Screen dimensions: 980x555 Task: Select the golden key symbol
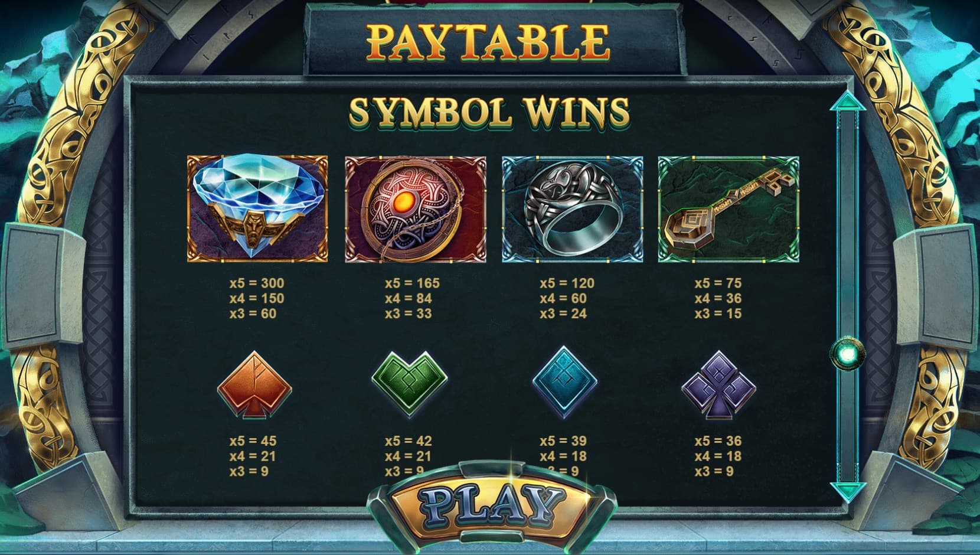[729, 209]
